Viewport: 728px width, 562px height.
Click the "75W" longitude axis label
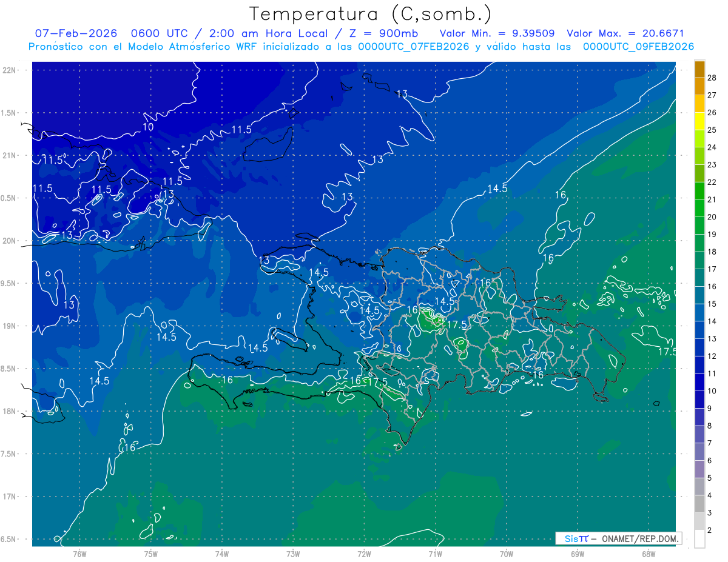[151, 554]
